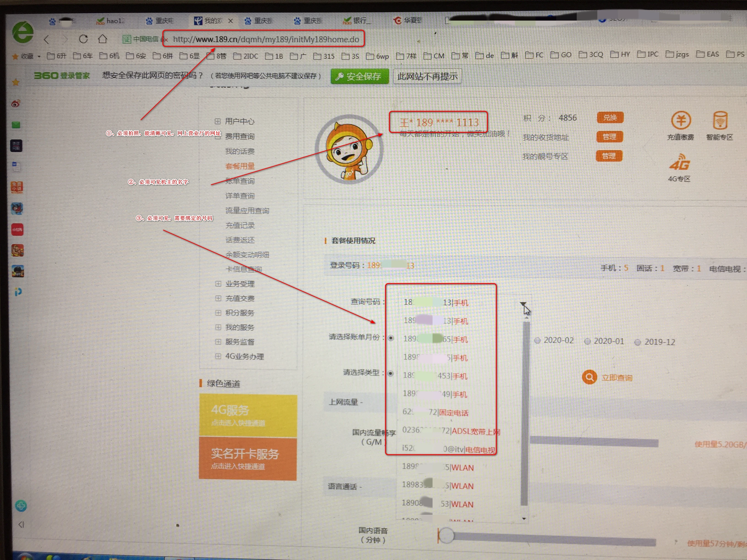Select the 2019-12 bill month
Viewport: 747px width, 560px height.
coord(638,342)
